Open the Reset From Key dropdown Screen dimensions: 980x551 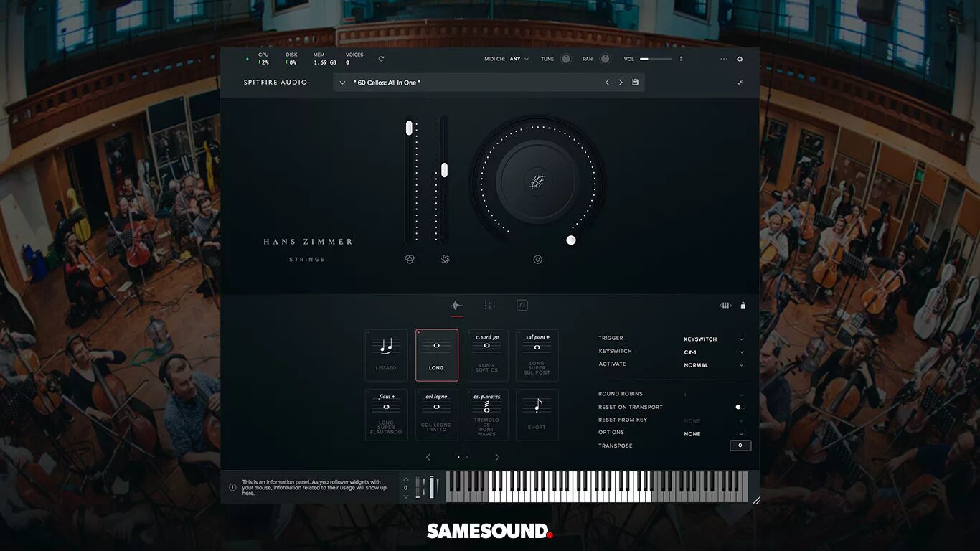pyautogui.click(x=713, y=421)
